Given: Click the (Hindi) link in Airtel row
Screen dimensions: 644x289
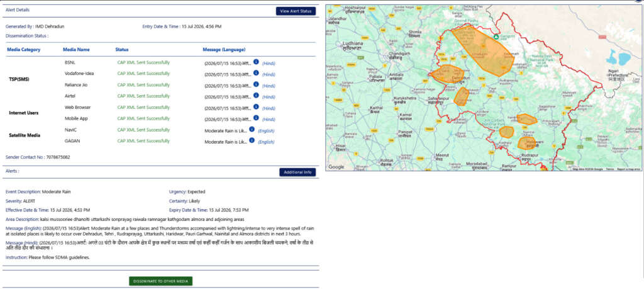Looking at the screenshot, I should 269,97.
